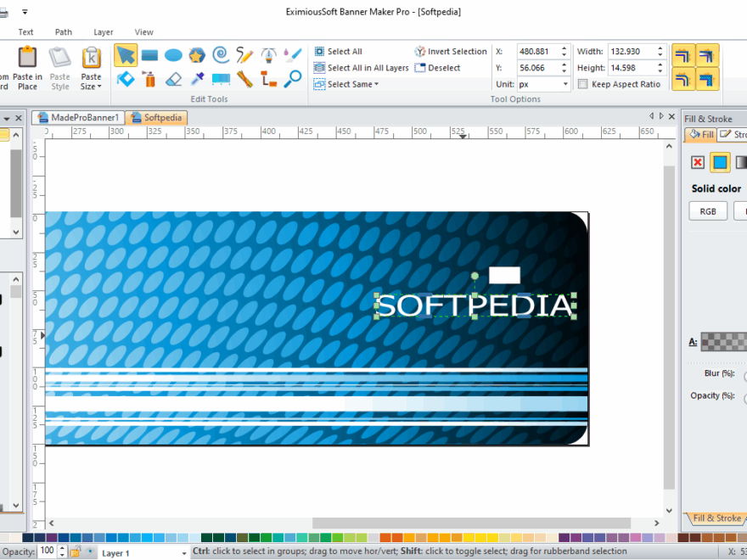Click Select All in All Layers
The image size is (747, 560).
click(361, 68)
